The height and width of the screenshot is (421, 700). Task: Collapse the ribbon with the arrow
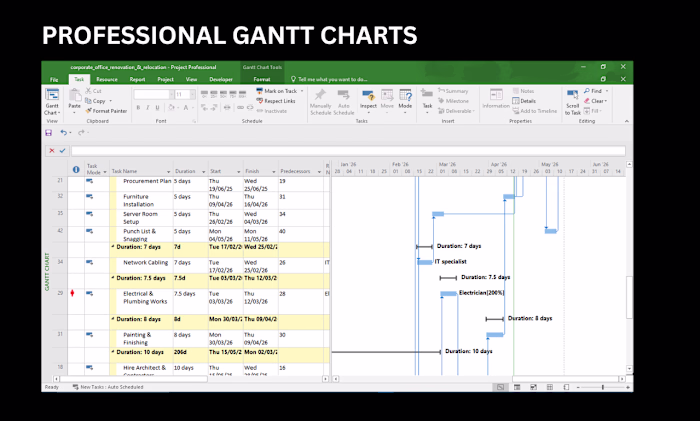[x=626, y=121]
